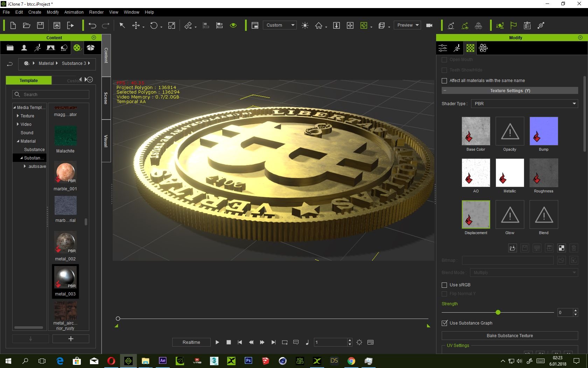This screenshot has width=588, height=368.
Task: Open project with folder icon
Action: click(27, 25)
